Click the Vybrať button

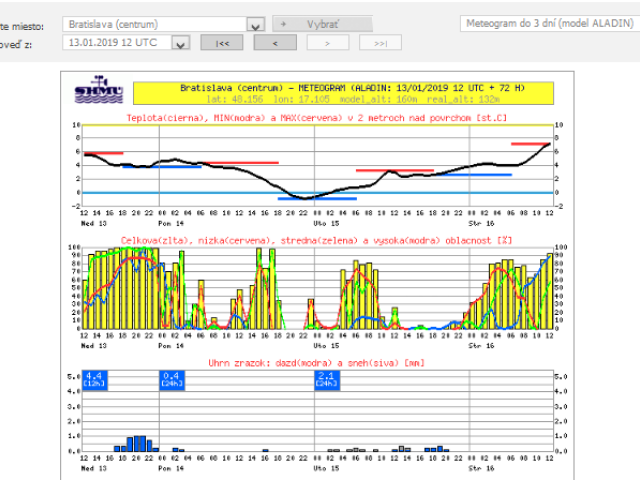322,24
